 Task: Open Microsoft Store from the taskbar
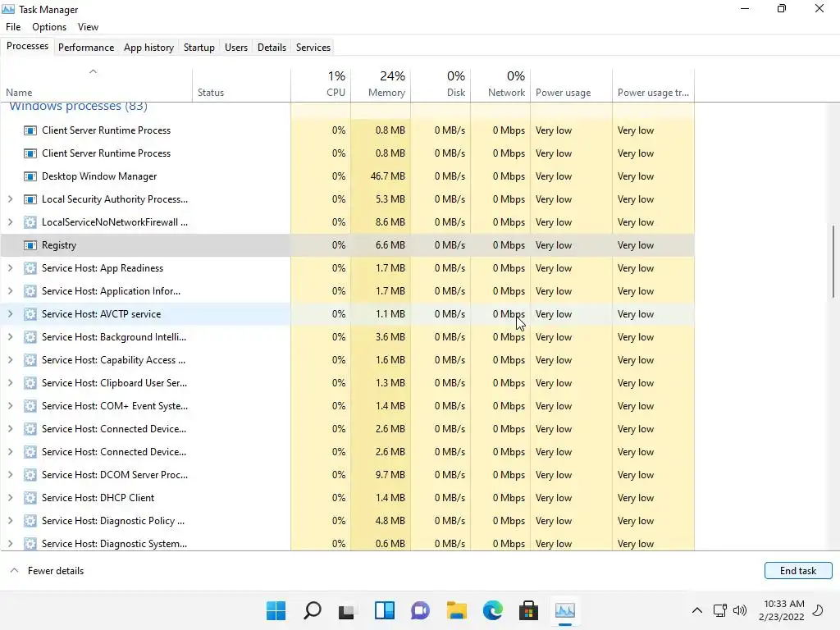pos(528,610)
